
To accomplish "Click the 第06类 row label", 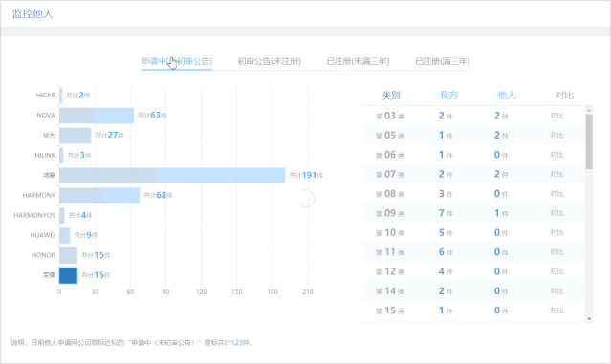I will [390, 155].
